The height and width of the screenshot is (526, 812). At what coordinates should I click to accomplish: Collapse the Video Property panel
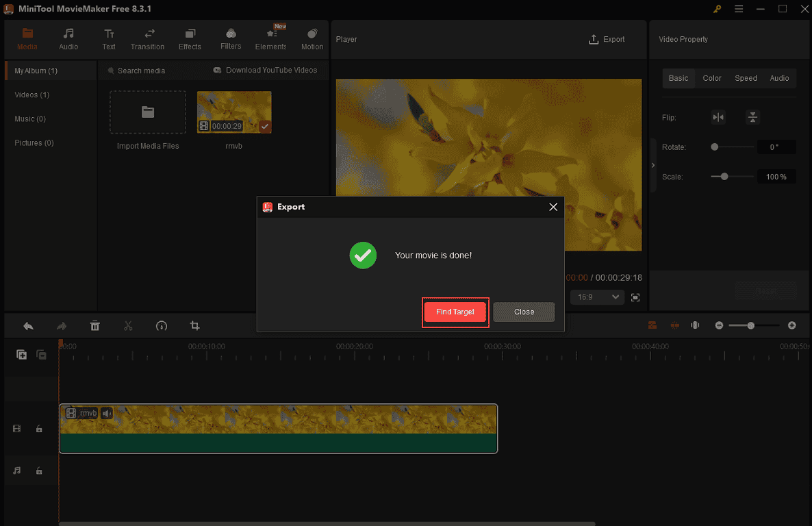652,165
